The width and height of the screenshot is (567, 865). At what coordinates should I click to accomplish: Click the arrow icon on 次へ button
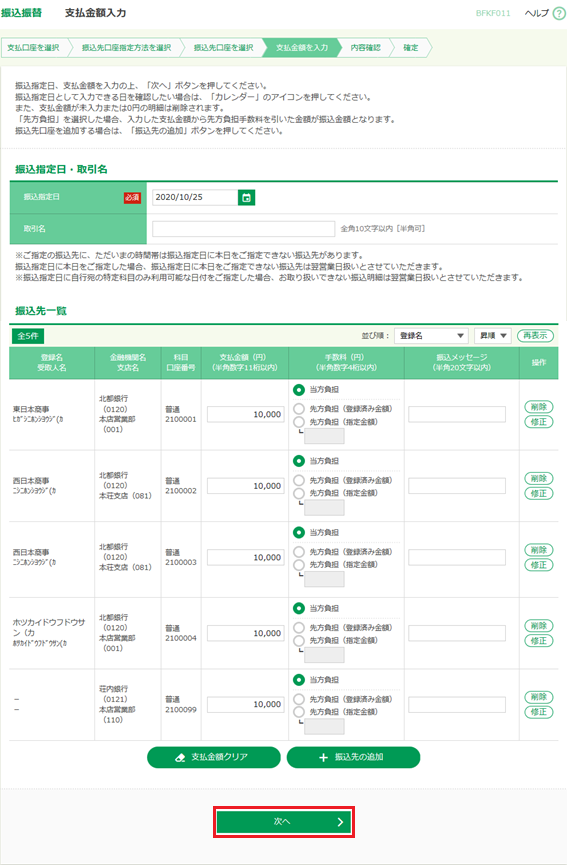(x=340, y=822)
